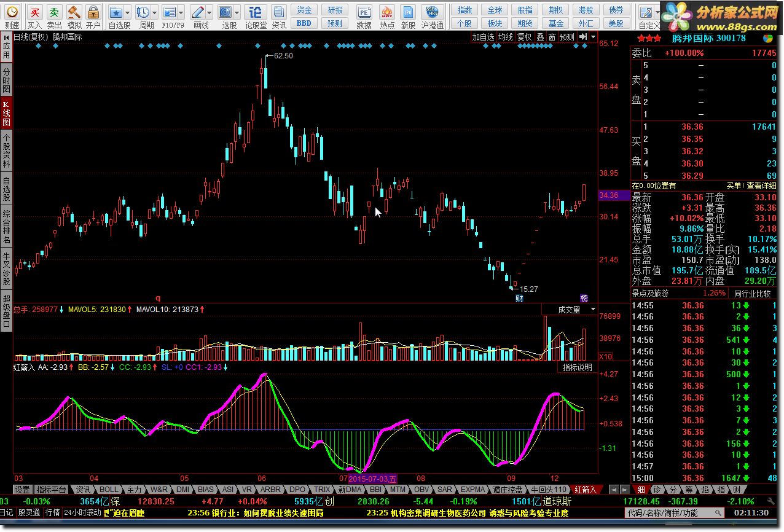Click the 买单! 查看详细 link
The image size is (784, 532).
751,186
